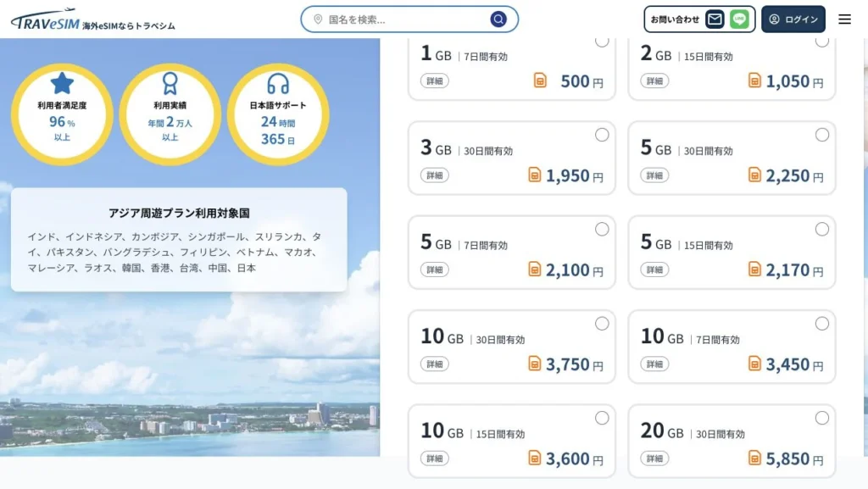Open 詳細 for the 5GB 2,170円 plan
This screenshot has height=489, width=868.
tap(654, 270)
